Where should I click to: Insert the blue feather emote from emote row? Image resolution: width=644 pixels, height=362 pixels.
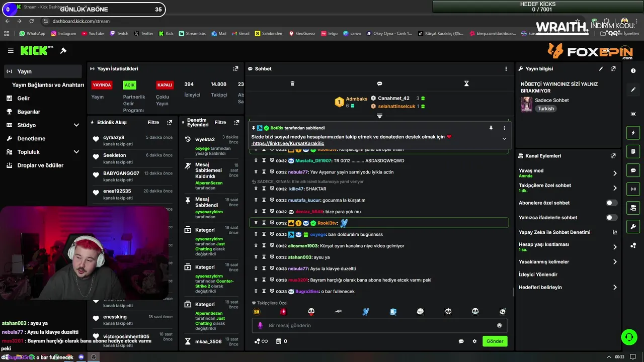(366, 312)
